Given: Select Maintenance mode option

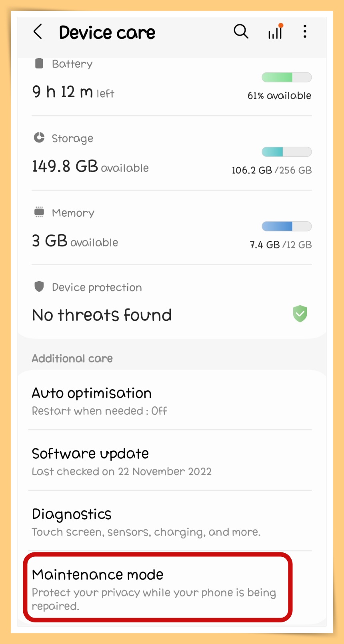Looking at the screenshot, I should coord(158,587).
